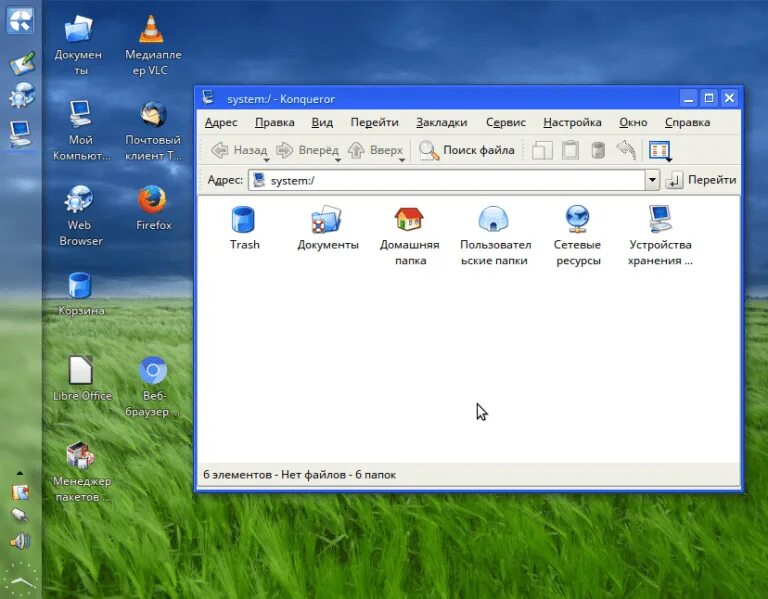Open the Перейти menu in the menu bar
Viewport: 768px width, 599px height.
pos(374,122)
